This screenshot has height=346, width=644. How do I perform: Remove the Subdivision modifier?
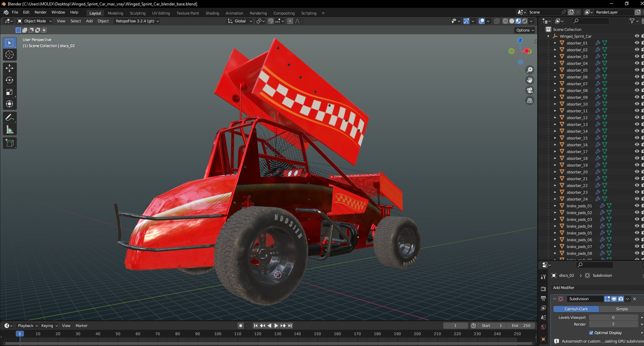[x=635, y=299]
